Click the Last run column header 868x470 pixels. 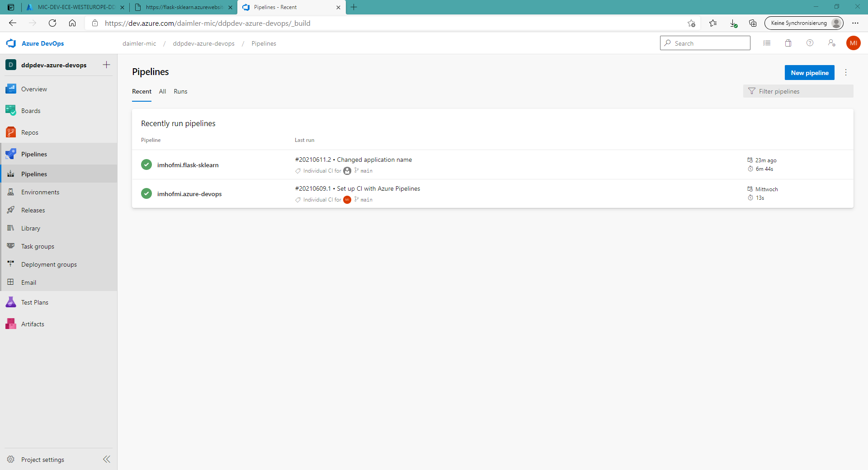tap(305, 140)
